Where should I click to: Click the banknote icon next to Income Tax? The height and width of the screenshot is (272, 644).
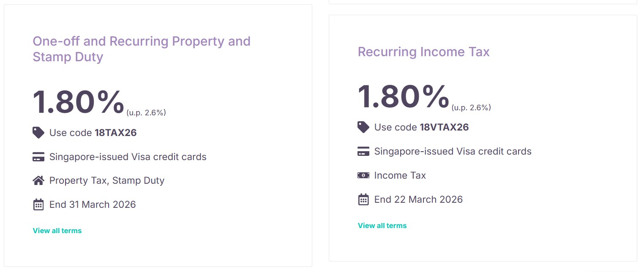click(363, 175)
